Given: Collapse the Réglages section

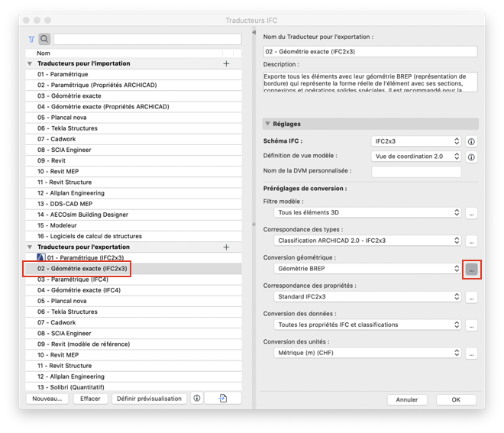Looking at the screenshot, I should [x=267, y=124].
